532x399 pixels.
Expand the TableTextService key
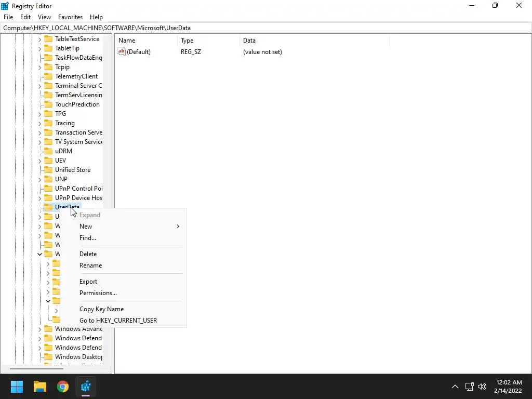[x=39, y=39]
